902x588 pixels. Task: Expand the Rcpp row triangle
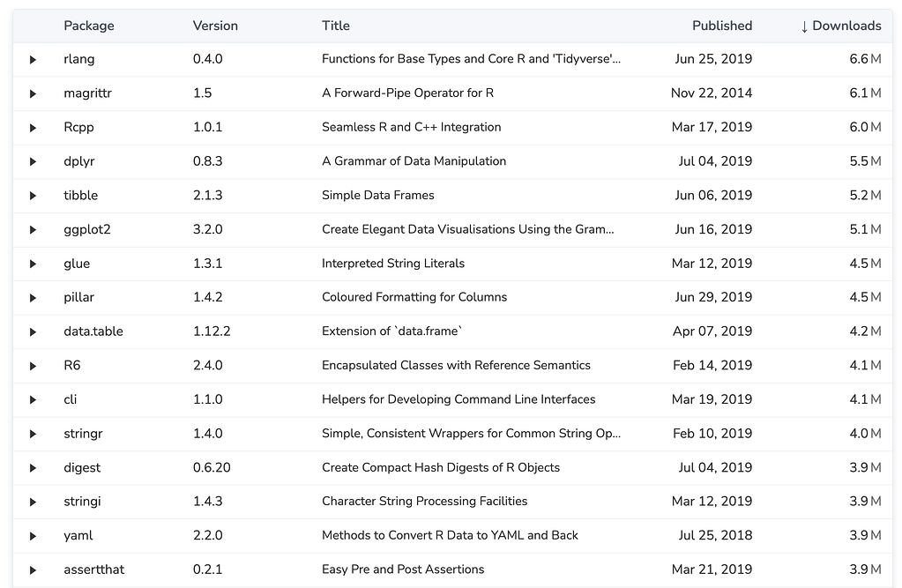point(33,128)
